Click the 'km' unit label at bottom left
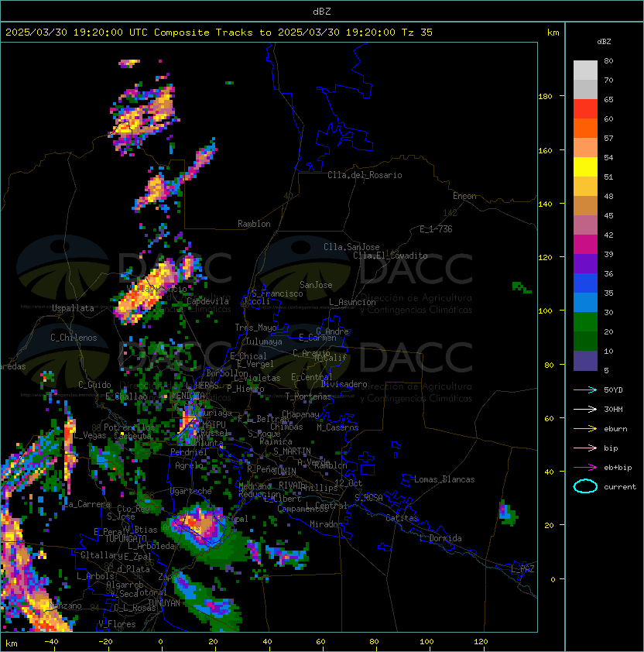 pos(12,643)
